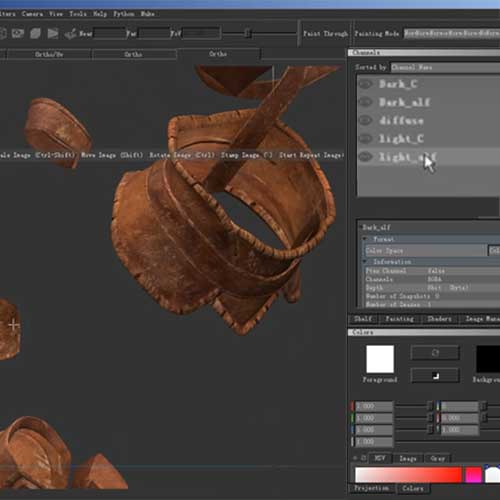The height and width of the screenshot is (500, 500).
Task: Click into the Near value input field
Action: [110, 33]
